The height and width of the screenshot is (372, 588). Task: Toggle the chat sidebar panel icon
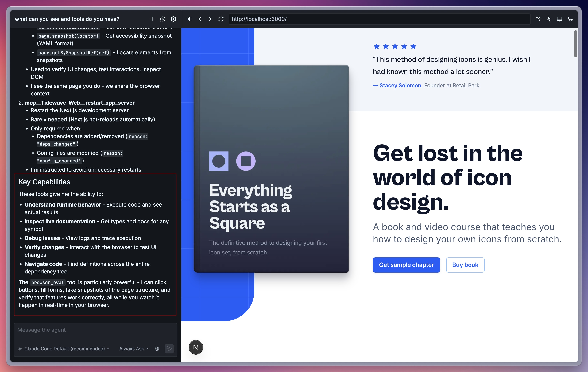pos(189,19)
